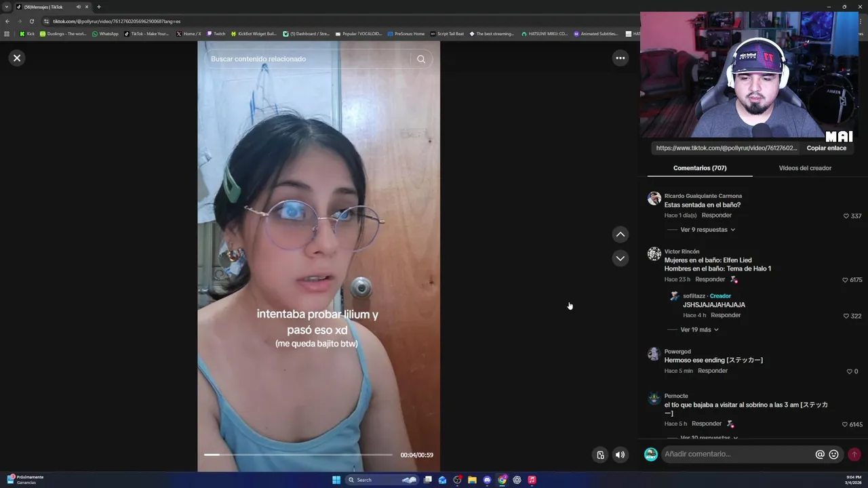
Task: Mute the video with speaker icon
Action: (x=620, y=455)
